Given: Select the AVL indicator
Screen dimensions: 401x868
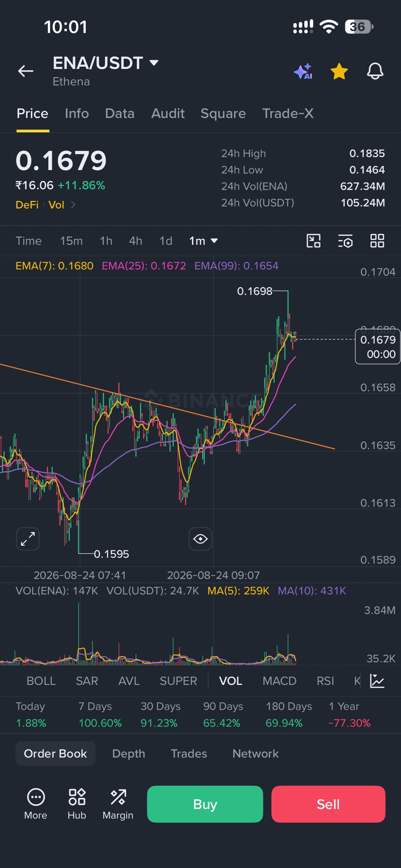Looking at the screenshot, I should point(129,681).
